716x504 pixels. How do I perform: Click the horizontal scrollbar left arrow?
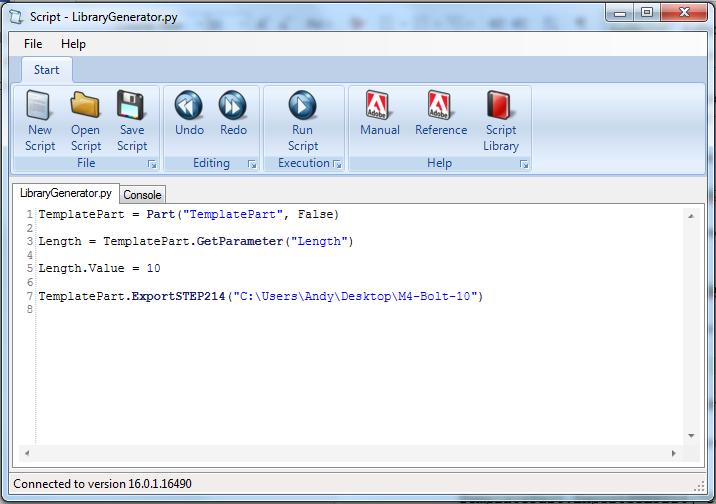coord(27,453)
